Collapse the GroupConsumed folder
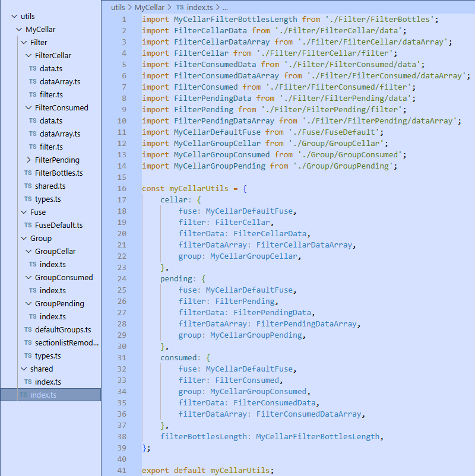This screenshot has width=475, height=476. 29,278
